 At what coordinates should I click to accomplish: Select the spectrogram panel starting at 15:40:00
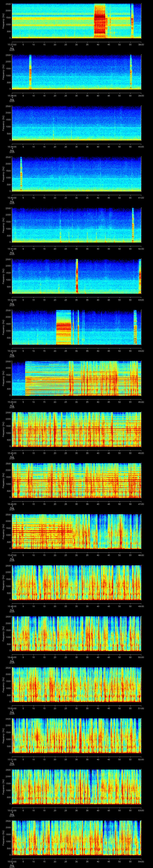[77, 174]
